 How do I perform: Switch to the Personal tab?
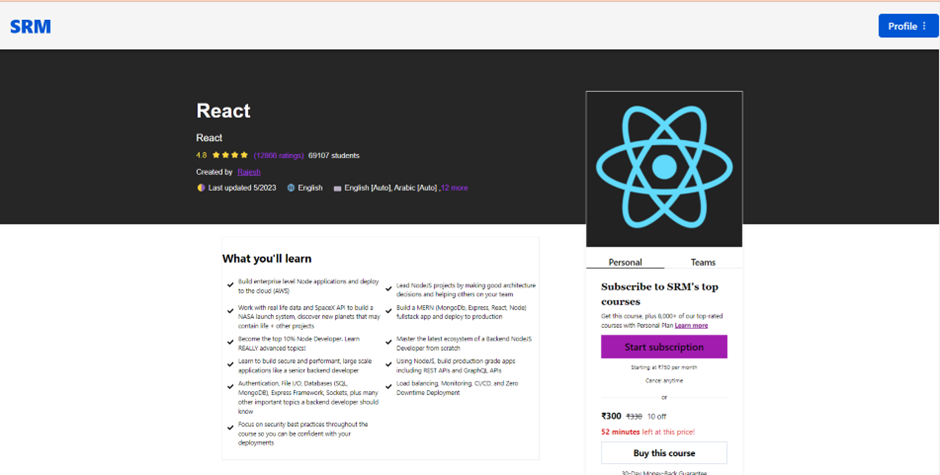625,262
